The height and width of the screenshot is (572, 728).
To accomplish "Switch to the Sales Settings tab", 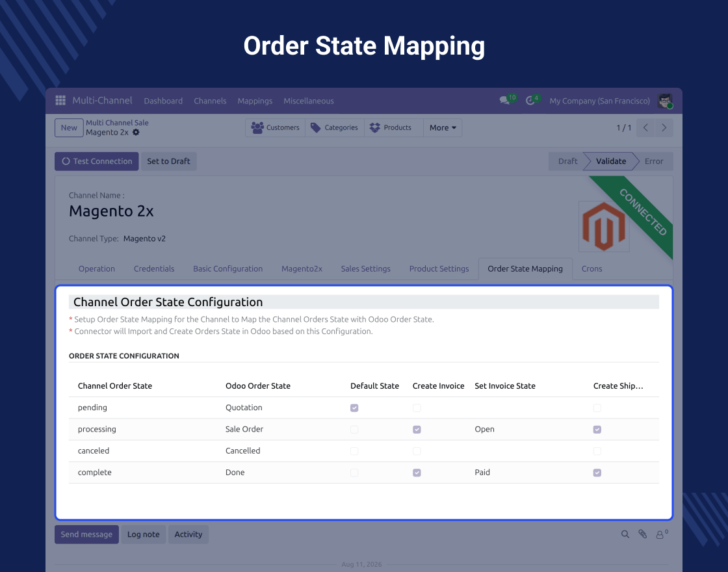I will 365,269.
